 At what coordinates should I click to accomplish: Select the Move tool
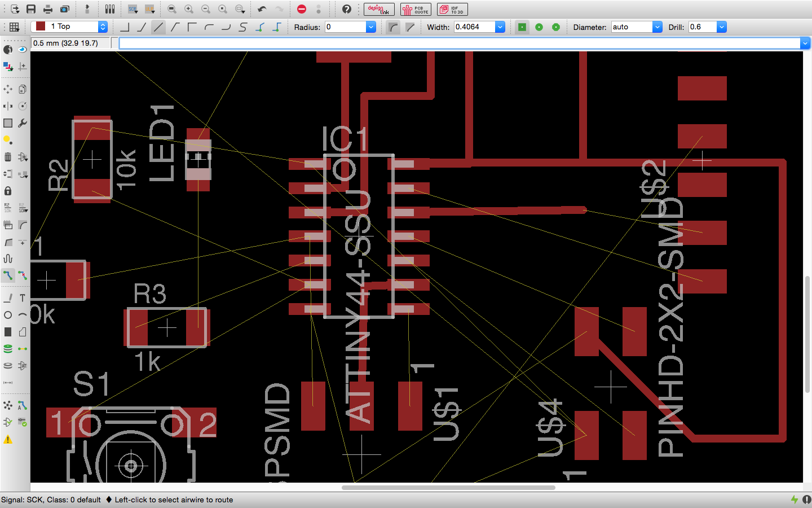(x=8, y=89)
